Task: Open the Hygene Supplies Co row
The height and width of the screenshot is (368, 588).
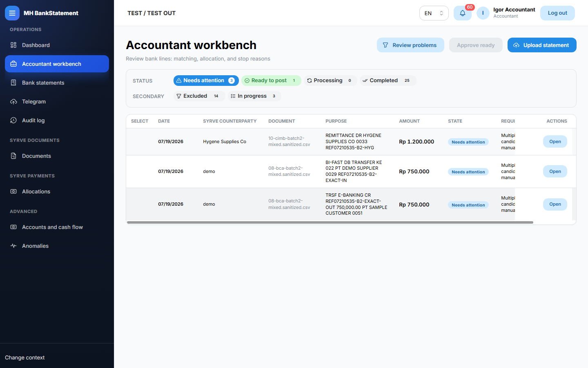Action: (555, 141)
